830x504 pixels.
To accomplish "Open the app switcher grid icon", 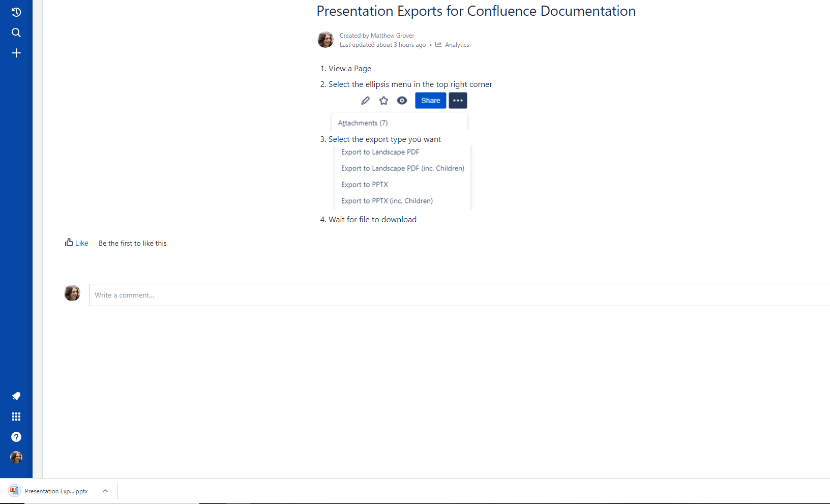I will (16, 417).
